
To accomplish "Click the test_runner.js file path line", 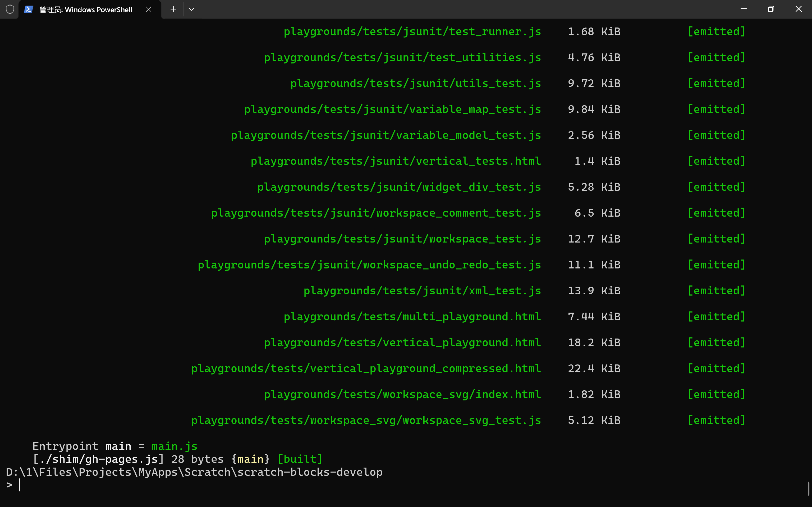I will pos(412,31).
